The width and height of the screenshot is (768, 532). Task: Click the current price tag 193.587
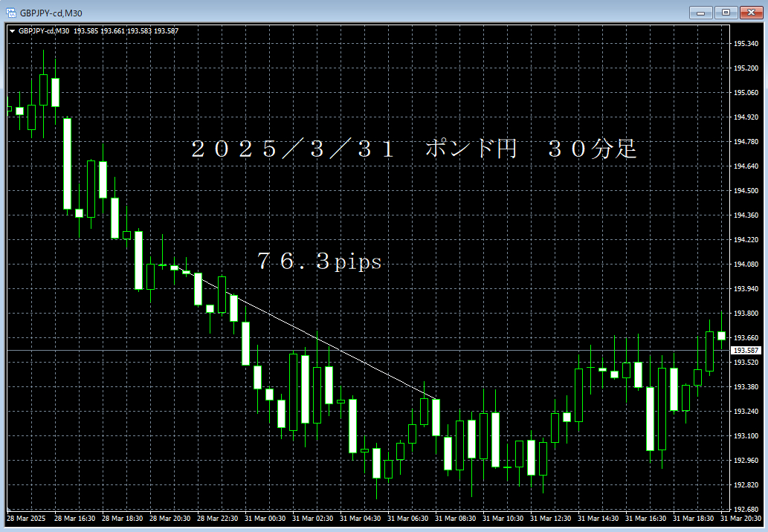click(x=746, y=351)
